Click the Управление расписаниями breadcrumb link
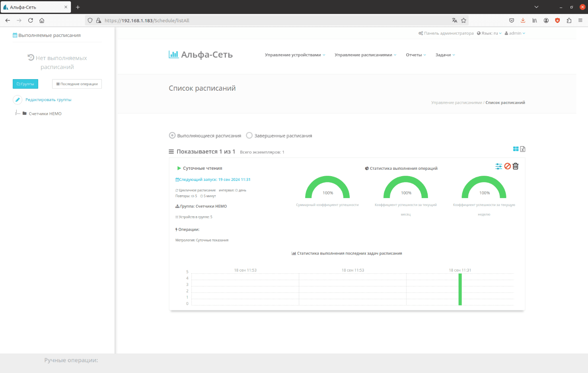 (457, 103)
